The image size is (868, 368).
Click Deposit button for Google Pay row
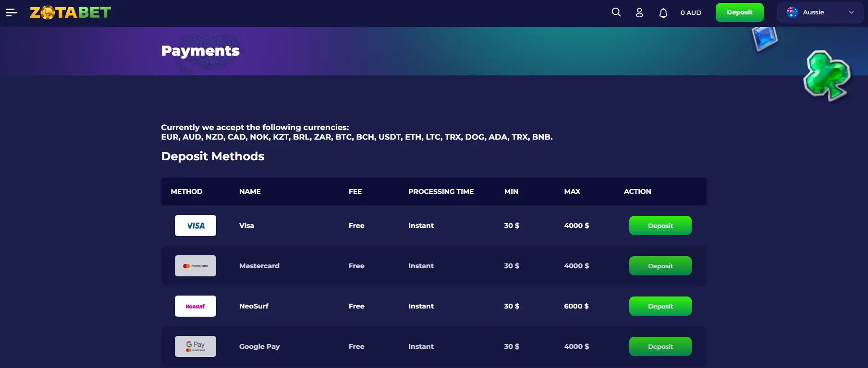(x=660, y=346)
